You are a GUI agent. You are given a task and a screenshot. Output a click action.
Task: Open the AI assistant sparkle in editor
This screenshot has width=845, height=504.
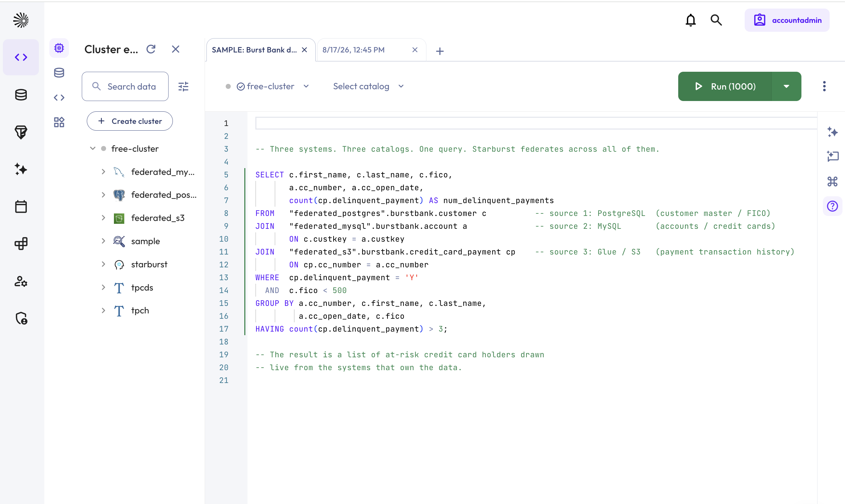(832, 132)
